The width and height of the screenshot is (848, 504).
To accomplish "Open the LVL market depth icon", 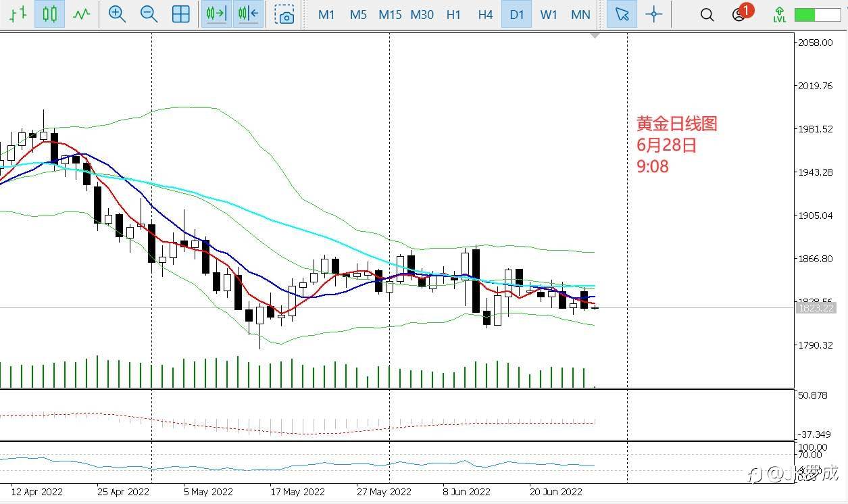I will pos(780,14).
